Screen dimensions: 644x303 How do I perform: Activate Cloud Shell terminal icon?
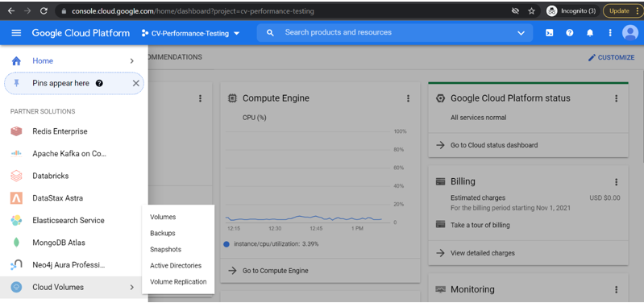(549, 33)
